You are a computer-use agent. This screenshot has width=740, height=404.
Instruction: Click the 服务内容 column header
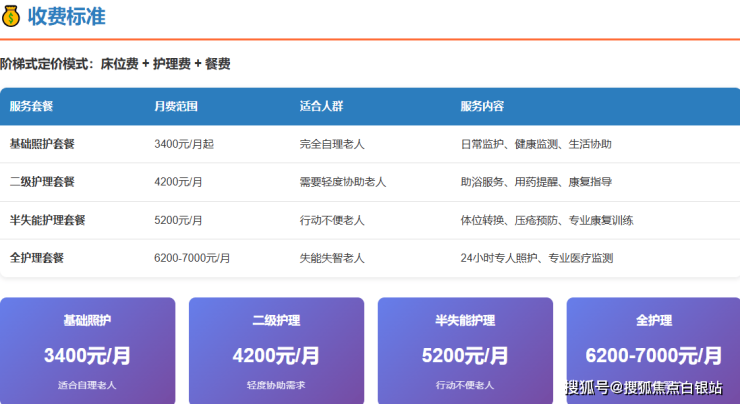pyautogui.click(x=482, y=106)
